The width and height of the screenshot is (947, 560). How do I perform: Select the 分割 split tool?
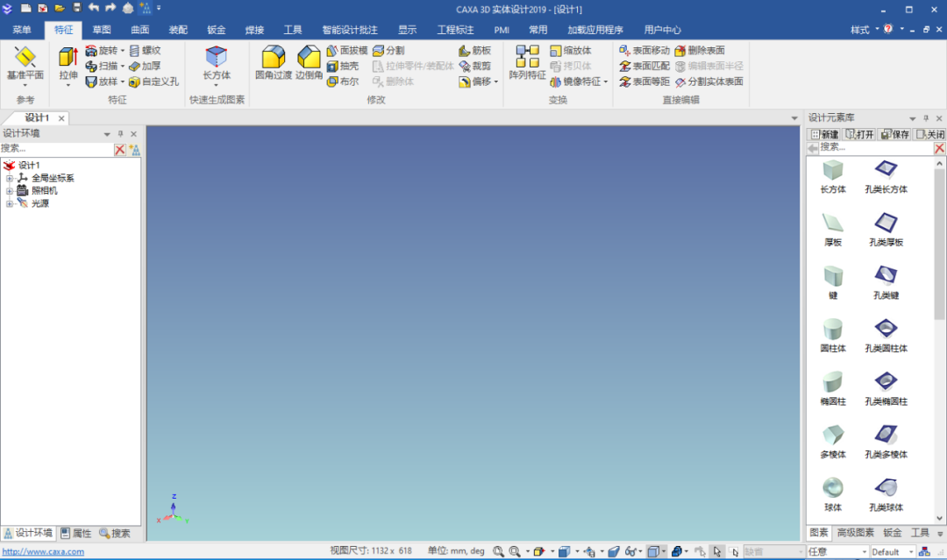point(388,50)
